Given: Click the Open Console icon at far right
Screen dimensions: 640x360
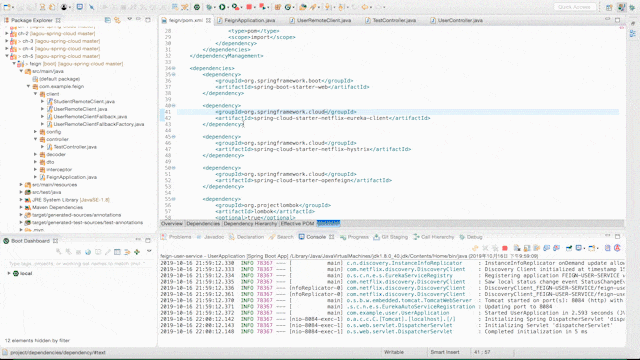Looking at the screenshot, I should point(617,248).
